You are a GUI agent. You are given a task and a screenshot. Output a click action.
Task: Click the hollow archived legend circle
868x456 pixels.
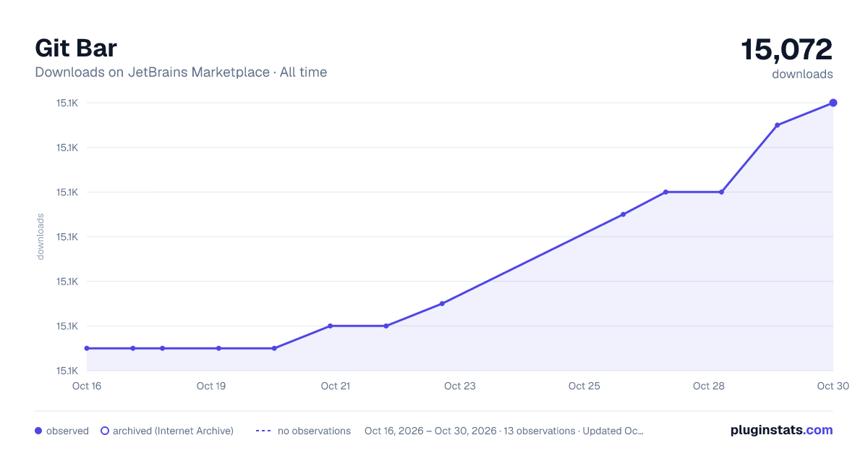point(105,431)
